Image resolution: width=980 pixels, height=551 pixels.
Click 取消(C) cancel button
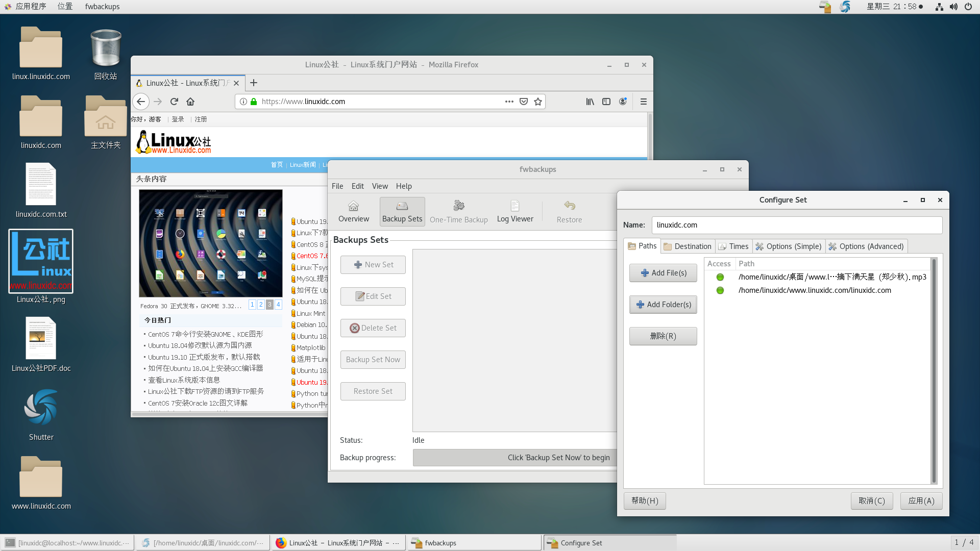872,501
